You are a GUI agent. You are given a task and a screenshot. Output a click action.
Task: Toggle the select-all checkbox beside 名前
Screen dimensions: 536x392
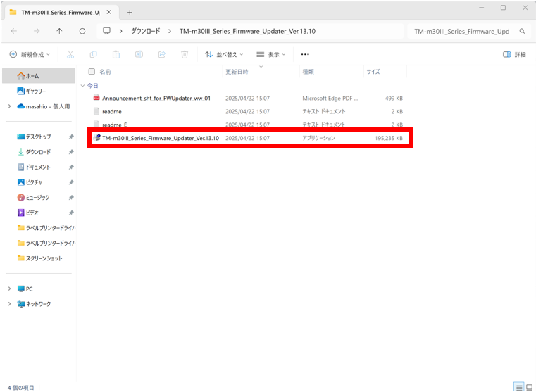pos(92,71)
